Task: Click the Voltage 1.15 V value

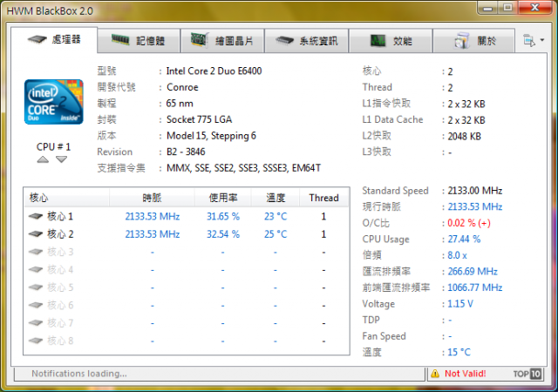Action: pos(460,304)
